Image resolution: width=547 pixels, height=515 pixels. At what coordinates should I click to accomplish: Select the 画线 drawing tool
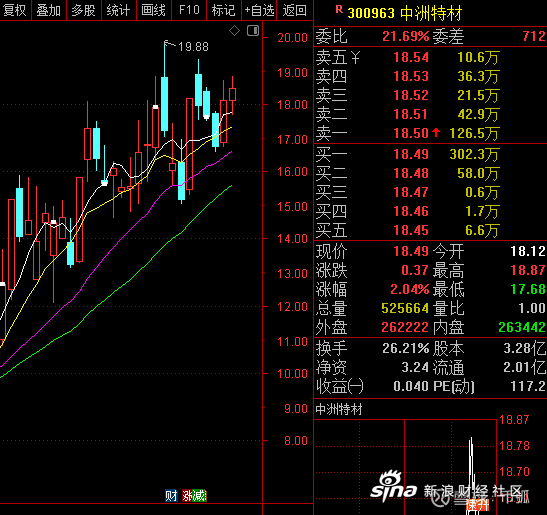tap(153, 10)
